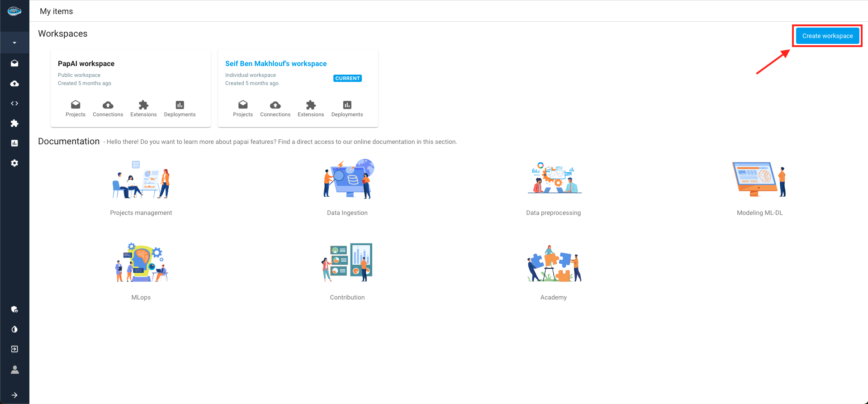868x404 pixels.
Task: Click the PapAI logo in sidebar
Action: pyautogui.click(x=14, y=11)
